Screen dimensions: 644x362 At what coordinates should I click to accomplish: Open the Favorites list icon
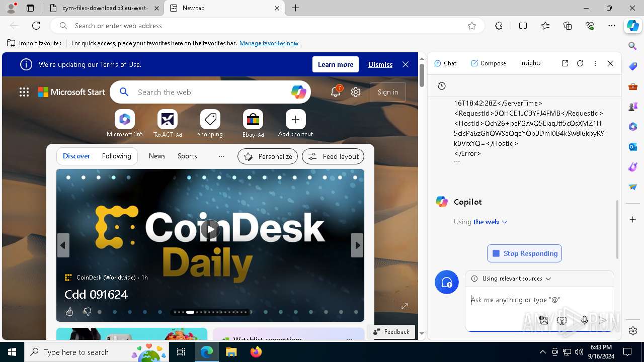tap(545, 26)
